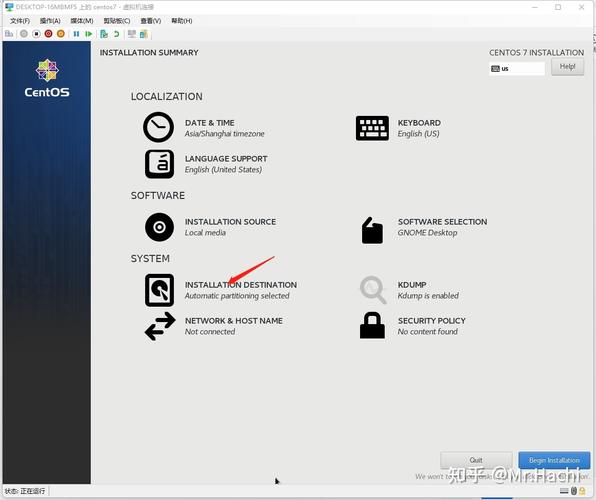Screen dimensions: 596x500
Task: Click the grey Start VM toolbar icon
Action: (x=24, y=34)
